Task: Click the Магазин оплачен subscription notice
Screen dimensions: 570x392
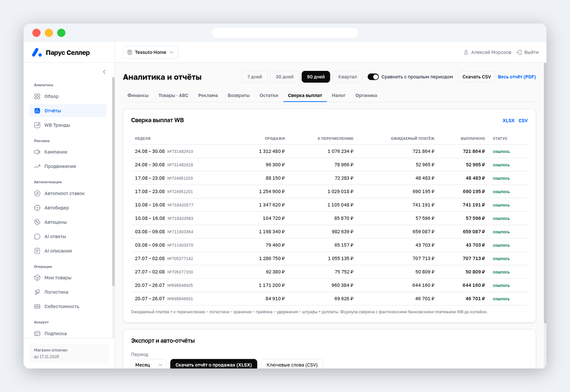Action: [x=69, y=354]
